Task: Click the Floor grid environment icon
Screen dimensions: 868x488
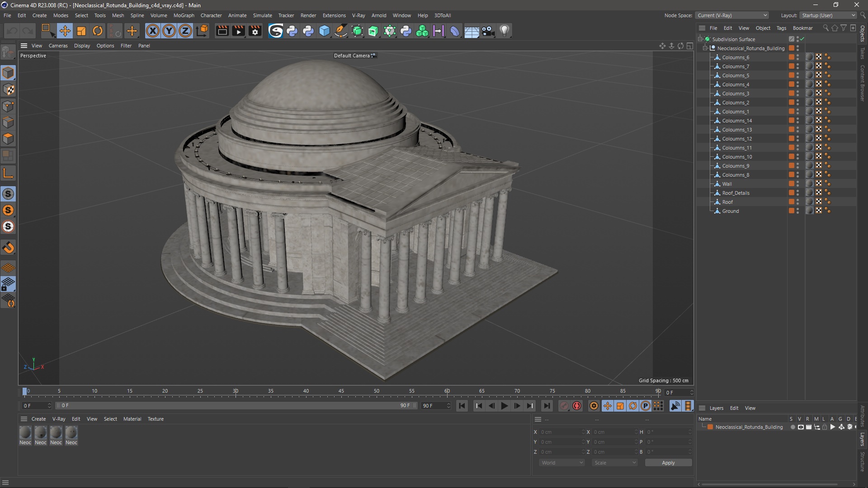Action: pyautogui.click(x=472, y=31)
